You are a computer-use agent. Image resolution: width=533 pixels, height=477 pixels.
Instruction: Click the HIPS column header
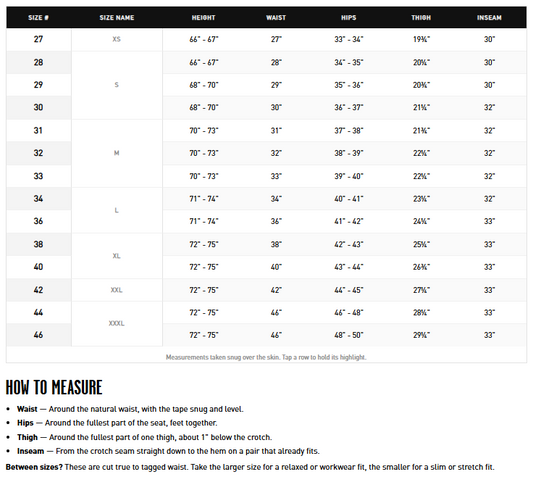349,18
